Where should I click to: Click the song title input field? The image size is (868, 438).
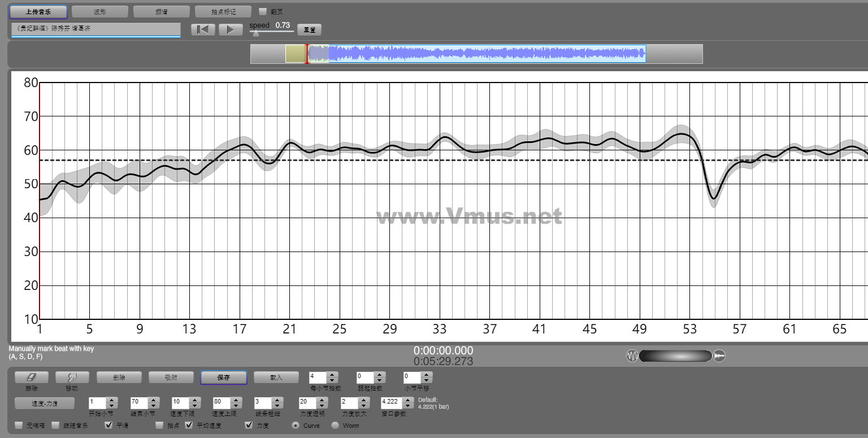[96, 29]
